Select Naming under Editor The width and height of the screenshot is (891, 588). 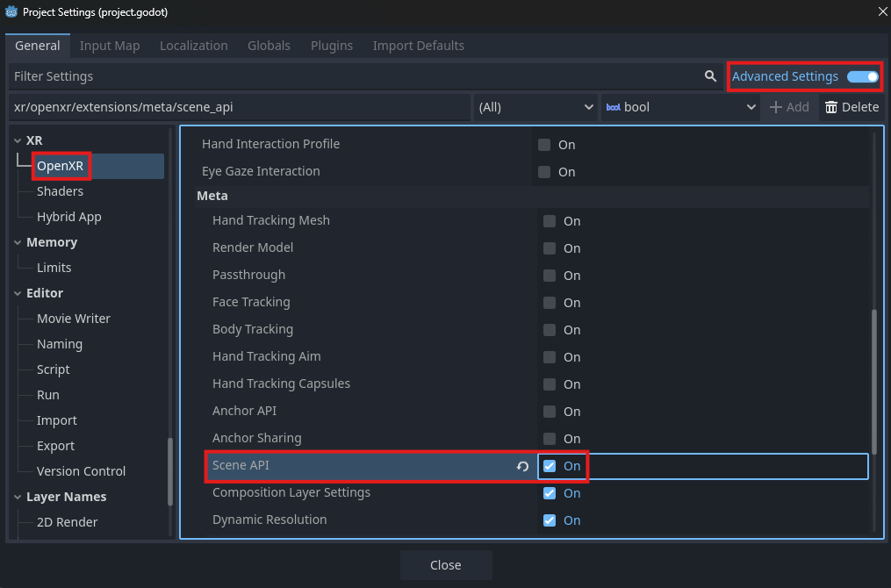(x=60, y=344)
